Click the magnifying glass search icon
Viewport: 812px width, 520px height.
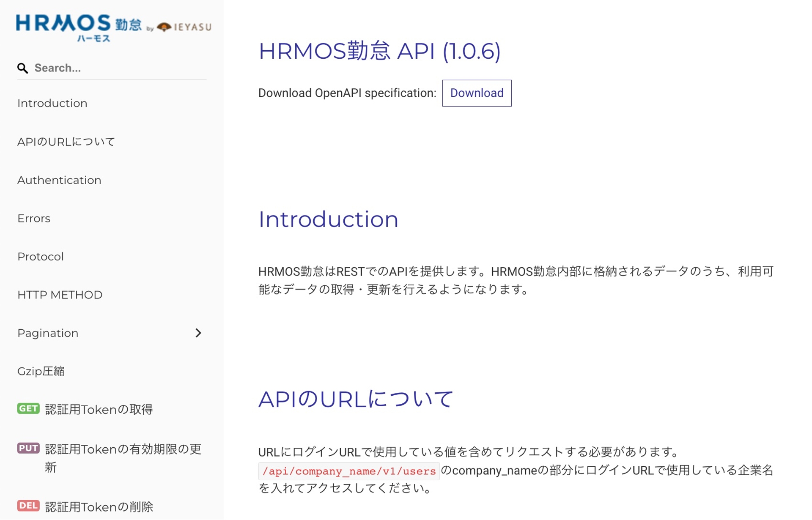[22, 68]
